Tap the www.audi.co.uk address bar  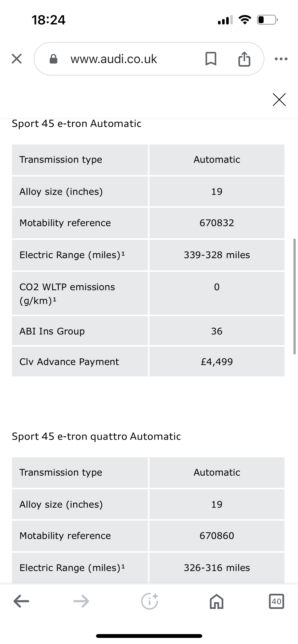point(114,59)
